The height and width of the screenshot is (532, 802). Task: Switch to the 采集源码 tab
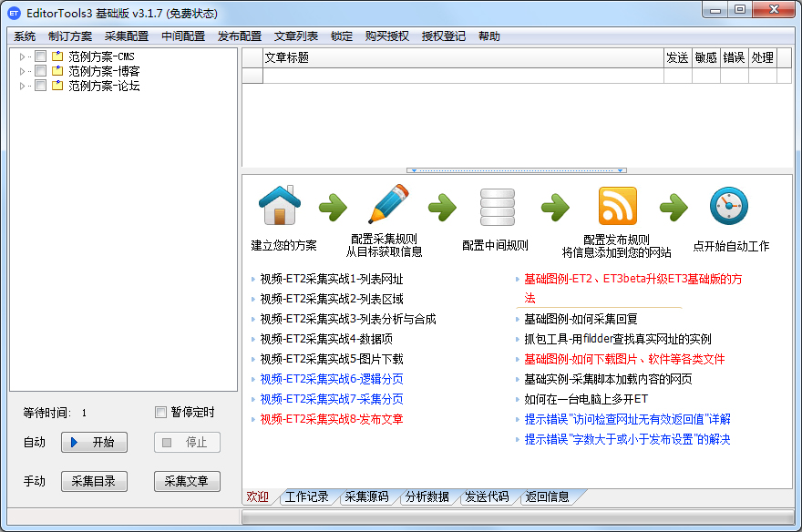coord(366,496)
